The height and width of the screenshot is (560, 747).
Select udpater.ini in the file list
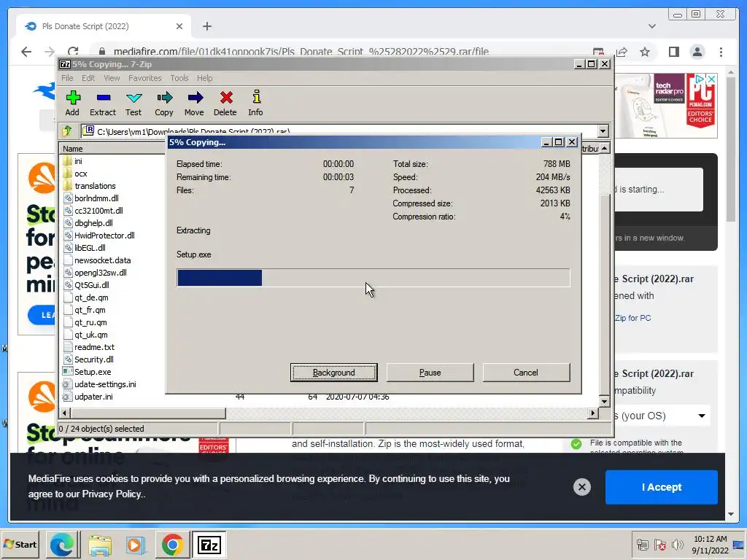[93, 397]
